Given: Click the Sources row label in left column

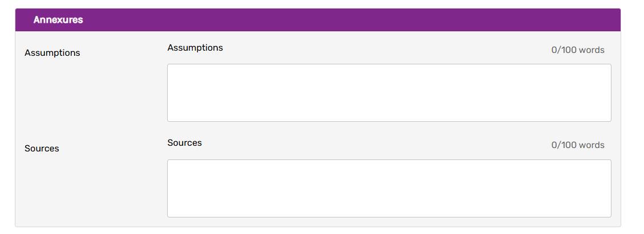Looking at the screenshot, I should pyautogui.click(x=42, y=149).
